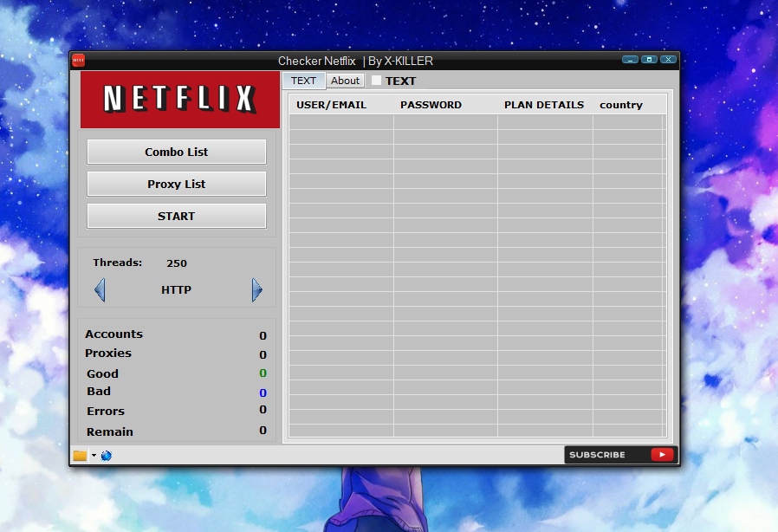Click the green Good count value
778x532 pixels.
[x=263, y=373]
